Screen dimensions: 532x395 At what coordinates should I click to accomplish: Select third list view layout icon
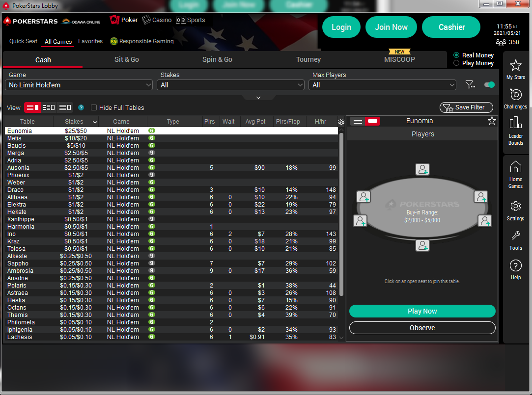pos(65,107)
